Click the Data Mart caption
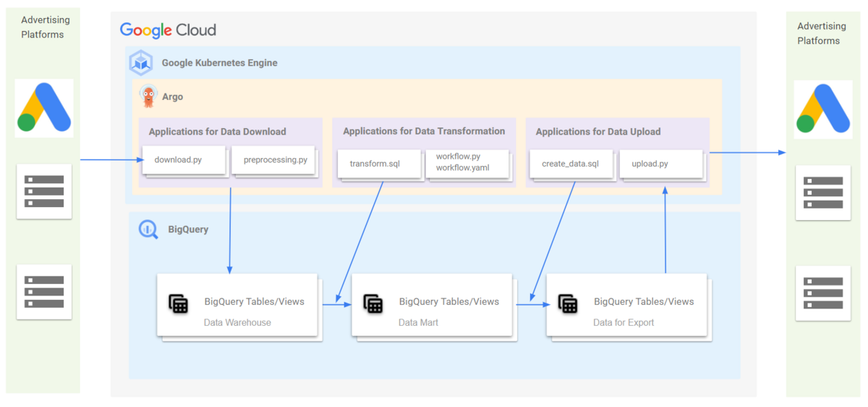Screen dimensions: 868x407 pyautogui.click(x=418, y=322)
